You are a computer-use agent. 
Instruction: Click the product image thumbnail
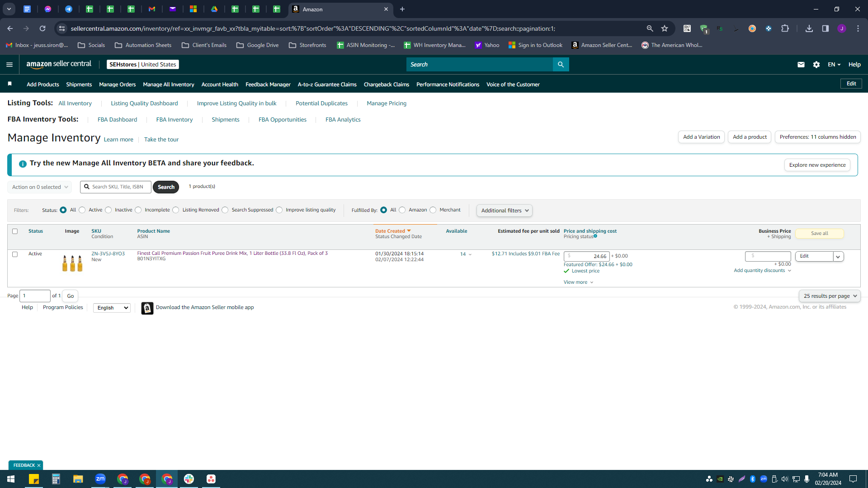(x=72, y=263)
